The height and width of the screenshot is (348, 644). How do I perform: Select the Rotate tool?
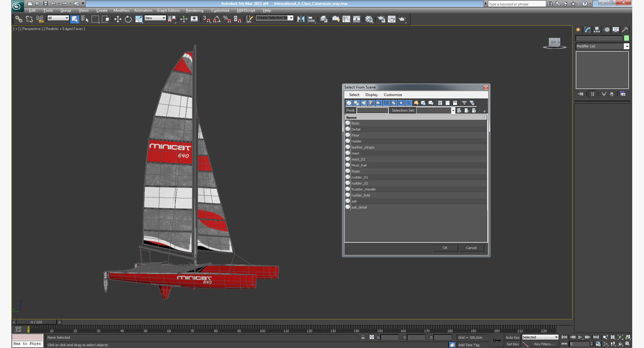[x=128, y=19]
